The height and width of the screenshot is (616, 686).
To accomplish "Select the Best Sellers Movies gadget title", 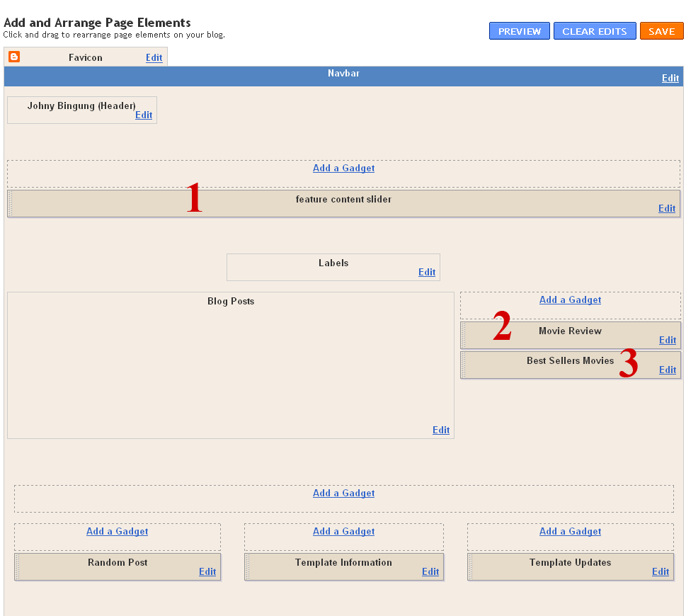I will (570, 361).
